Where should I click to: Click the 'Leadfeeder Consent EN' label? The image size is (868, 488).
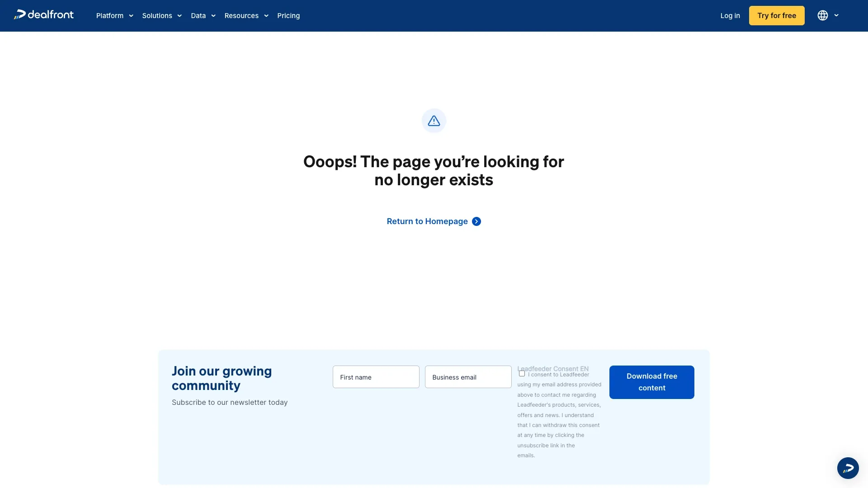(x=553, y=369)
